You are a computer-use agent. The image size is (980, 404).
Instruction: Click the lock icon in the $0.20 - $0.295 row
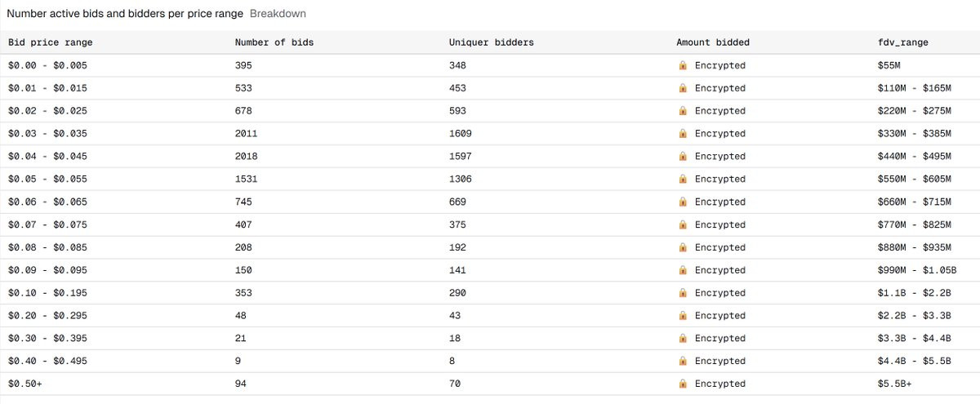pyautogui.click(x=683, y=316)
